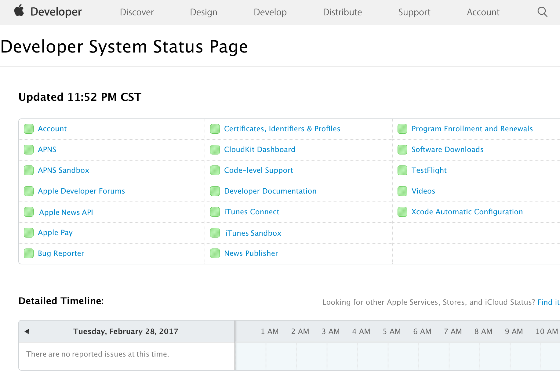The image size is (560, 392).
Task: Click the status indicator for Apple News API
Action: [x=29, y=212]
